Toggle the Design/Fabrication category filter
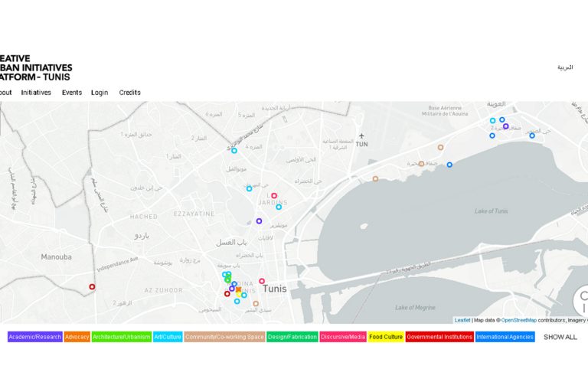 pos(292,337)
